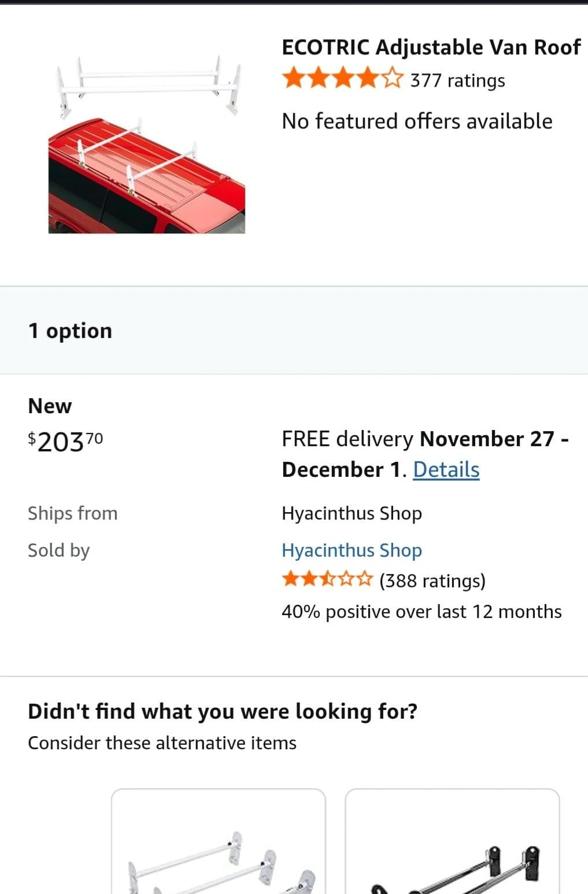Viewport: 588px width, 894px height.
Task: Open the ECOTRIC van roof rack product image
Action: pyautogui.click(x=147, y=145)
